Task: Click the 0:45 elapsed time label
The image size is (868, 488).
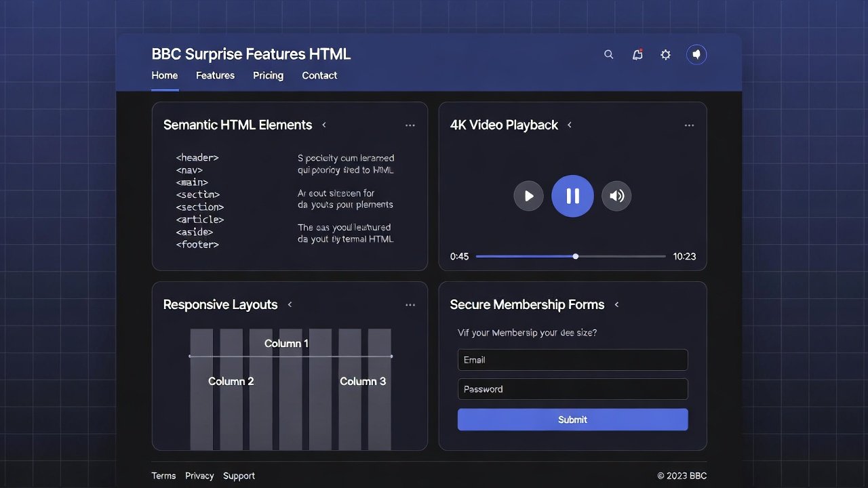Action: (x=459, y=256)
